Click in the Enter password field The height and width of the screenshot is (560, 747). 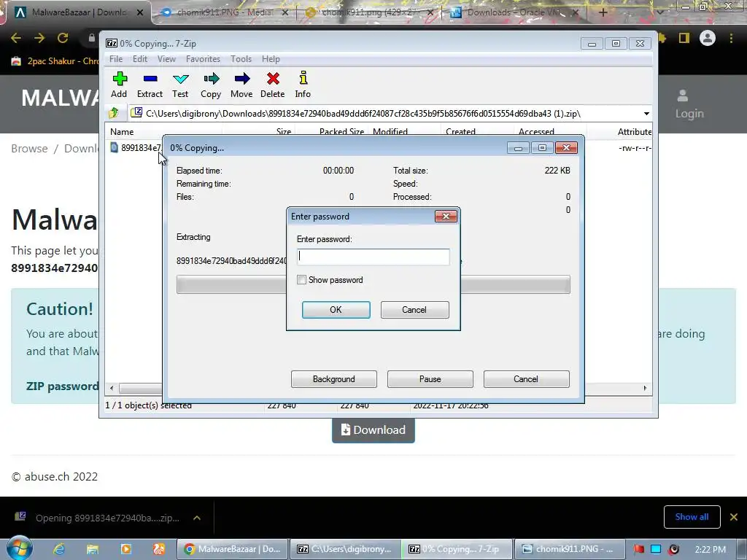[x=373, y=257]
